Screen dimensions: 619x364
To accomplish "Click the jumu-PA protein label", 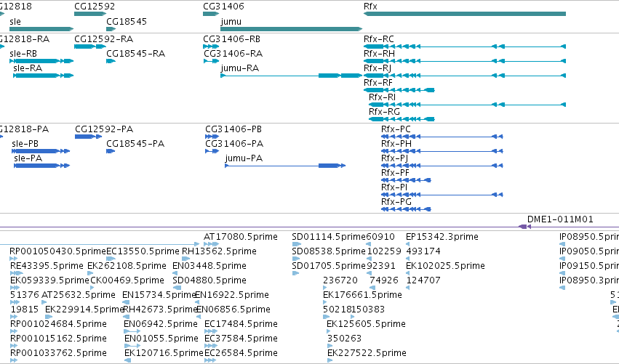I will [x=244, y=158].
